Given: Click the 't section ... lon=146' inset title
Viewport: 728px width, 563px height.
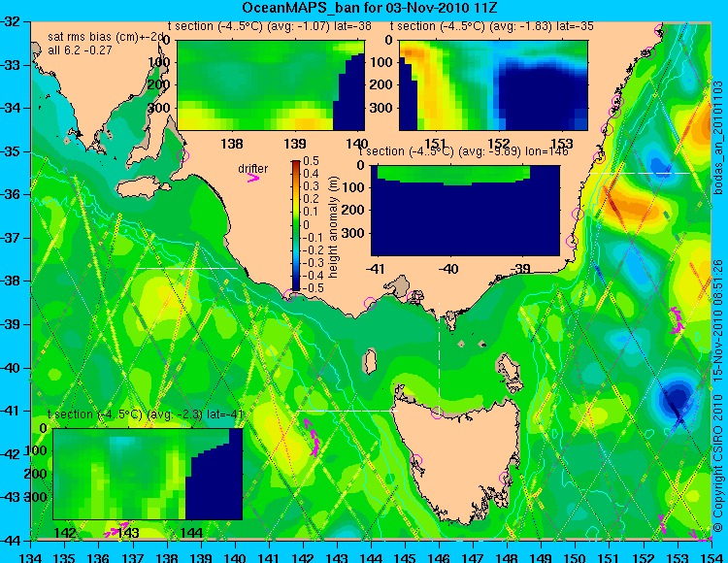Looking at the screenshot, I should 464,151.
